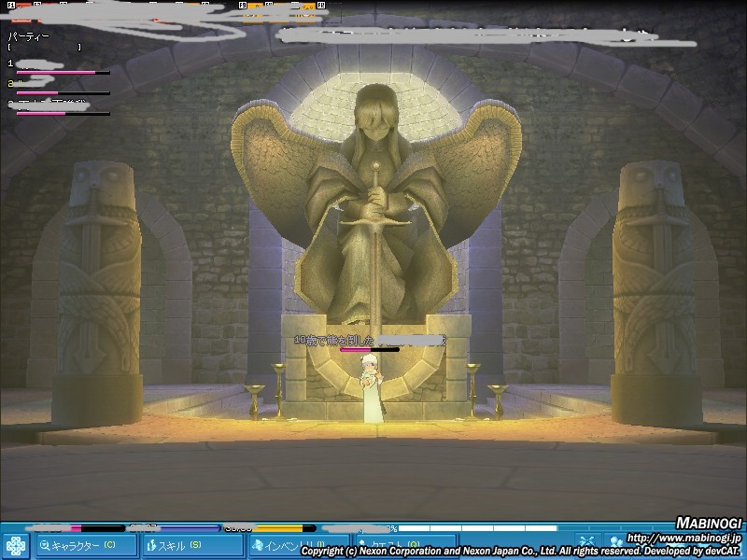Click the yellow stamina gauge in bottom bar
Screen dimensions: 747x560
pos(270,528)
